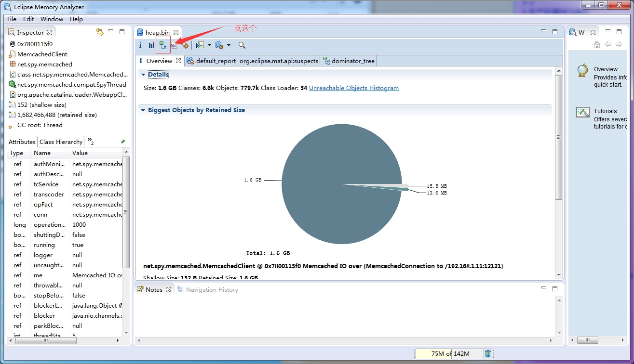
Task: Open the dominator tree toolbar icon
Action: (163, 45)
